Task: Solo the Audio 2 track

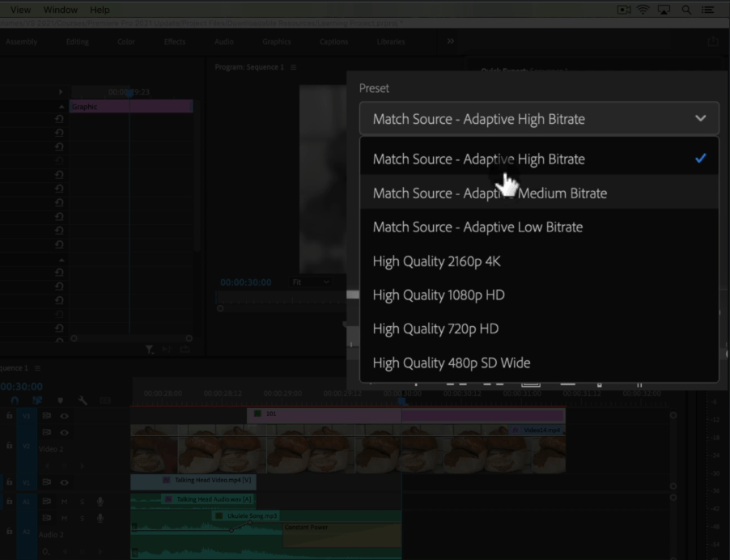Action: click(83, 518)
